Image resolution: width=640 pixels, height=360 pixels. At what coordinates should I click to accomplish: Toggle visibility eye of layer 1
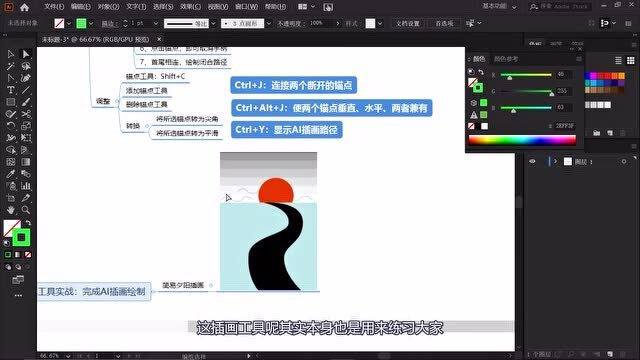tap(532, 162)
